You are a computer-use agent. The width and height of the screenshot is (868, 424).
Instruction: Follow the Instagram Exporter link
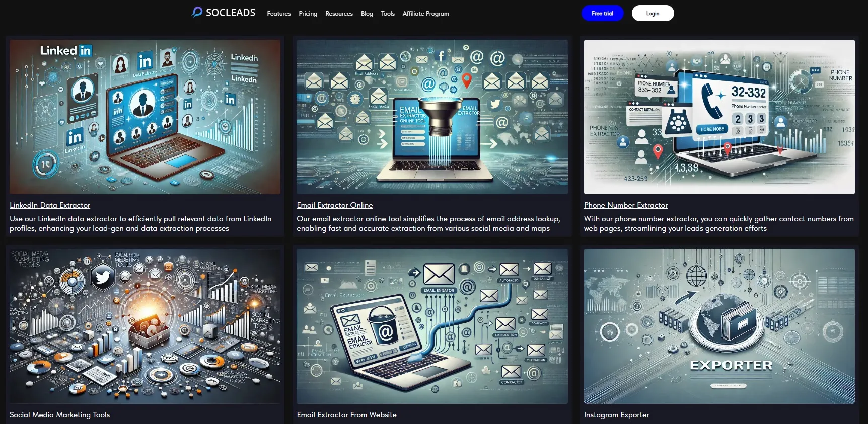pos(616,415)
